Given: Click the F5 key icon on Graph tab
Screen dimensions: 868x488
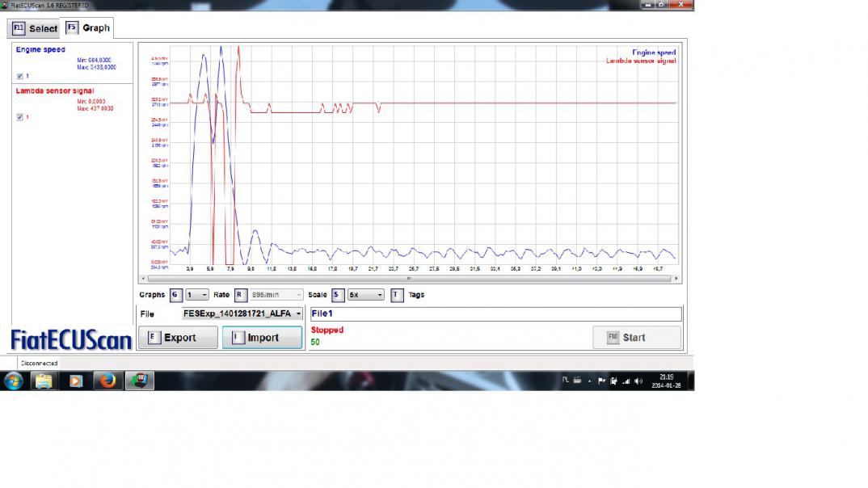Looking at the screenshot, I should (72, 27).
